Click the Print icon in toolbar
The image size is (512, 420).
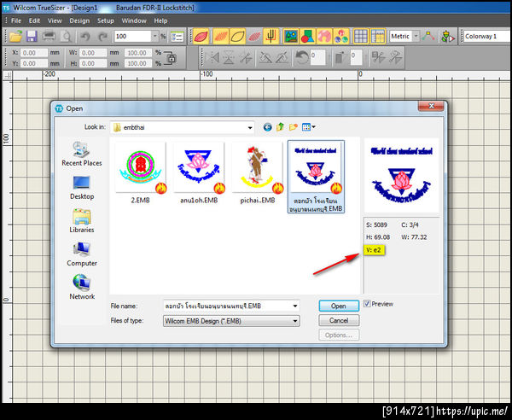49,36
